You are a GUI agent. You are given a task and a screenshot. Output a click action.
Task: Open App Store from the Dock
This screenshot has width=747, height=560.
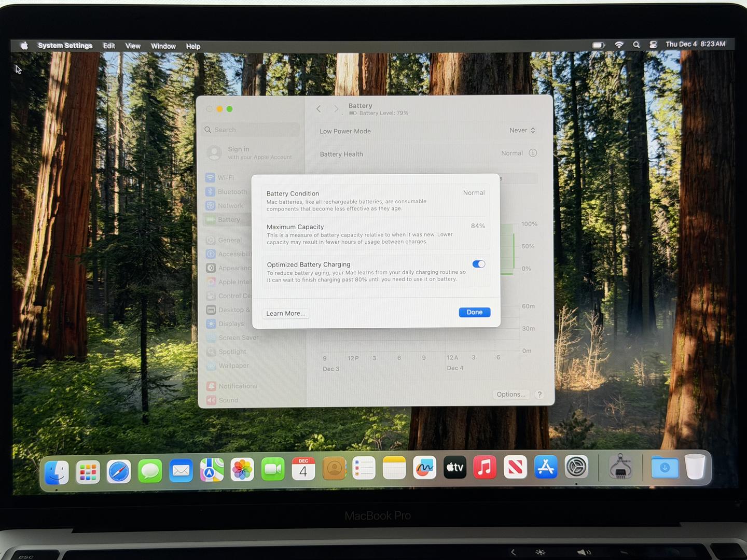coord(546,467)
